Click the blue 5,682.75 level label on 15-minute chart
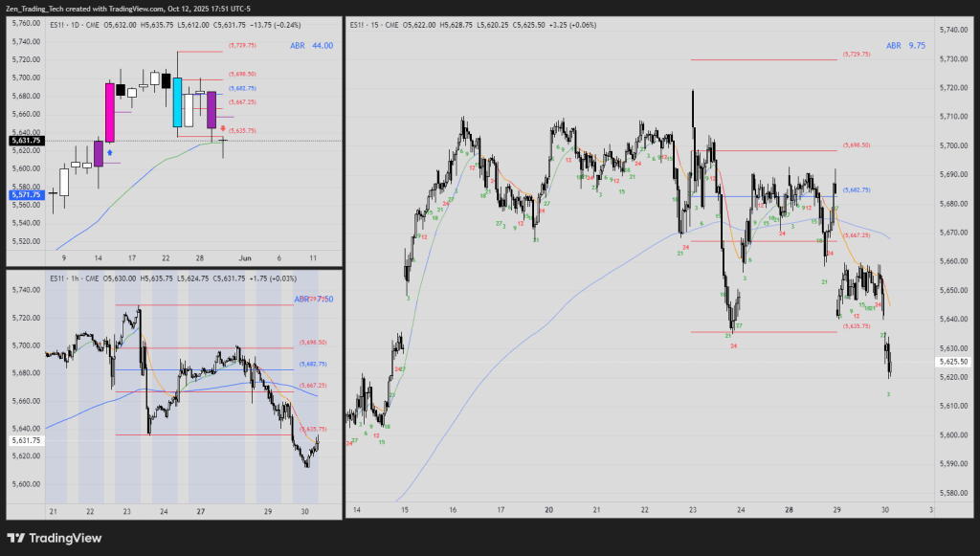 point(857,189)
